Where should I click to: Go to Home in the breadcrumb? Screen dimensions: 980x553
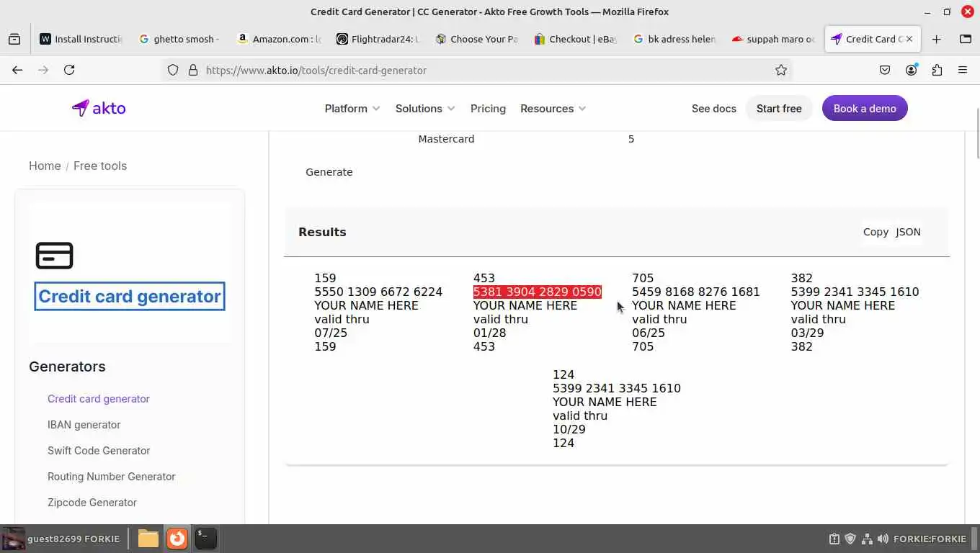(45, 166)
